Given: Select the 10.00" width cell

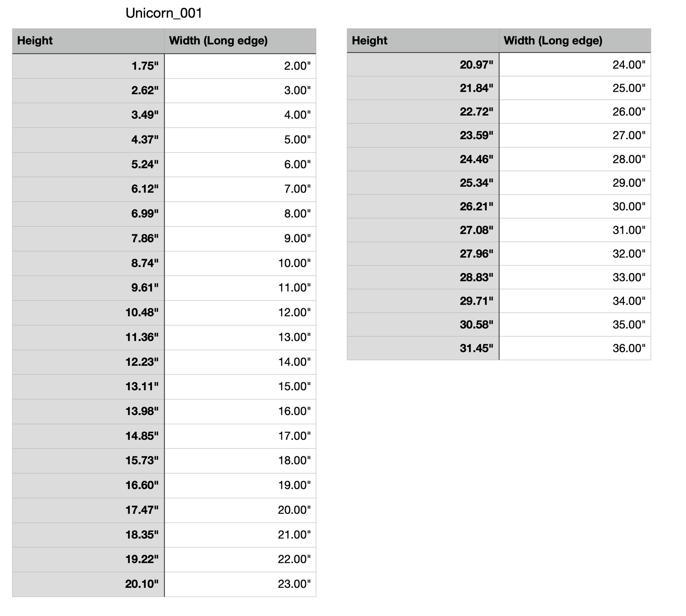Looking at the screenshot, I should click(240, 263).
